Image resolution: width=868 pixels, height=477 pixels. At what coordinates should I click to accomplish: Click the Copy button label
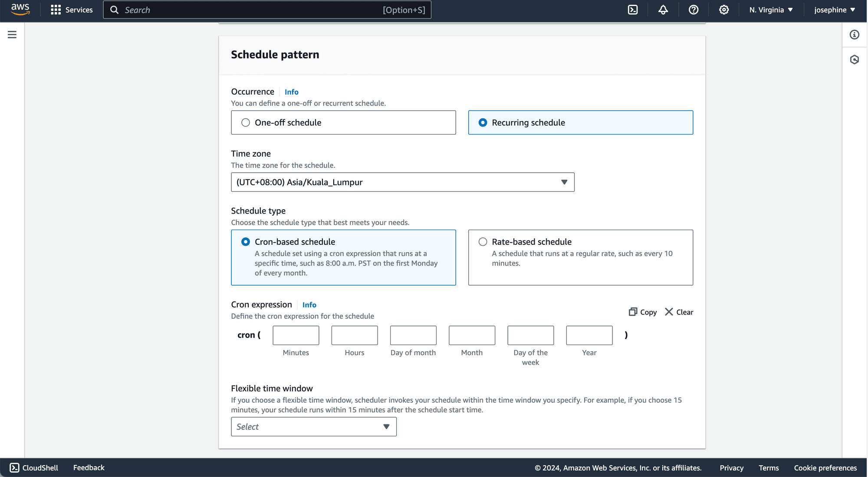[x=648, y=312]
